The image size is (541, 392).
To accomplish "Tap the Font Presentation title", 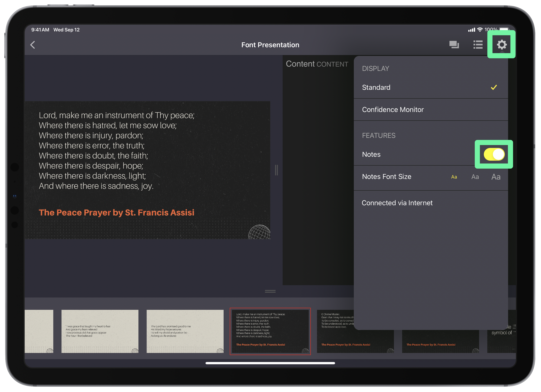I will click(270, 45).
